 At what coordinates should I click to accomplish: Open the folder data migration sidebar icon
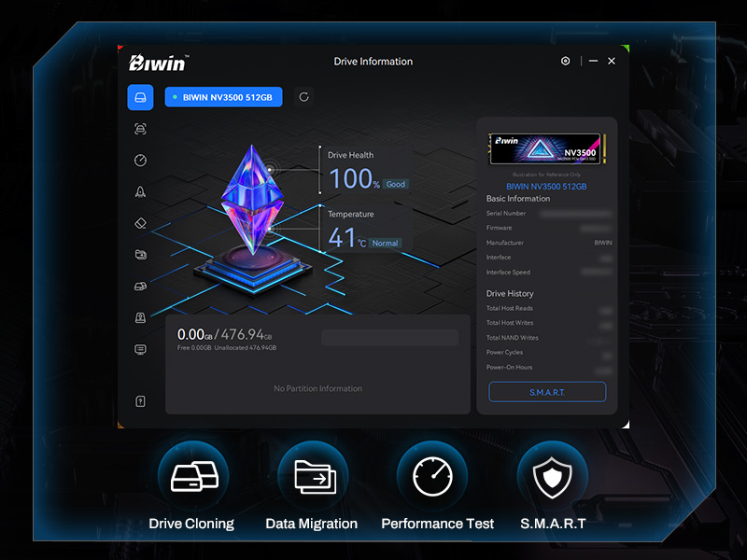tap(140, 255)
